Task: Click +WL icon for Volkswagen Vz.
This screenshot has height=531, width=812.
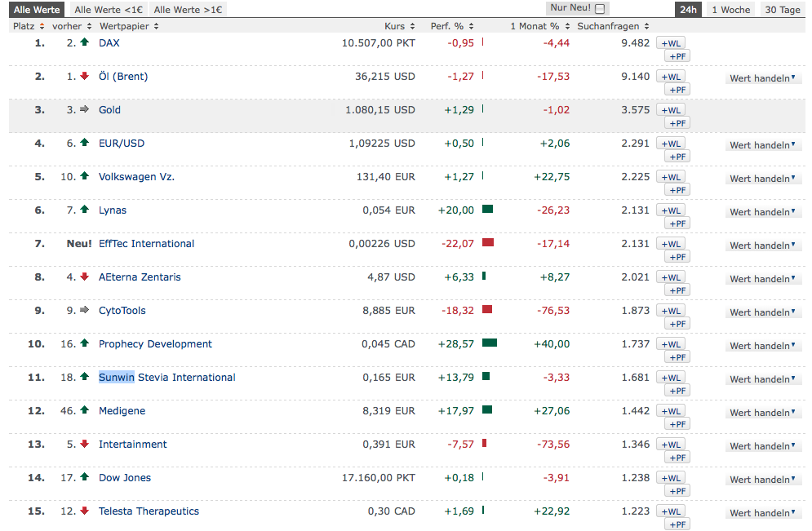Action: coord(671,177)
